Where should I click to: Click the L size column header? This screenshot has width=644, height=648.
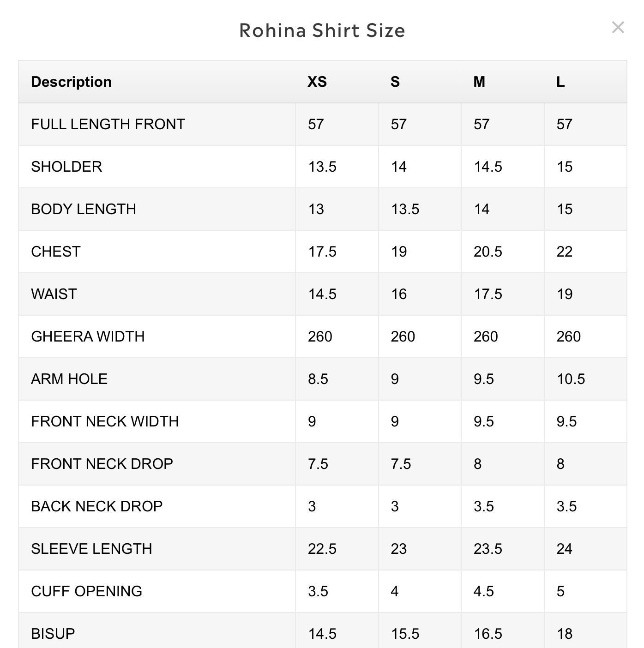(560, 82)
